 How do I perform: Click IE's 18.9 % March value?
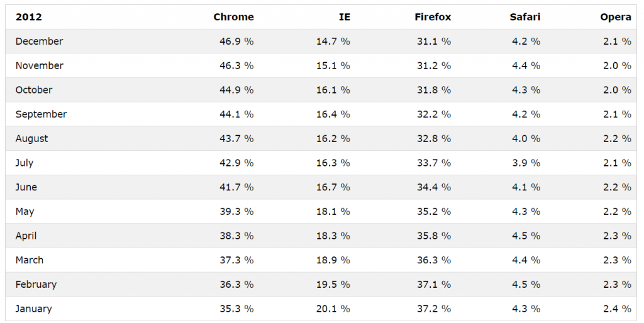coord(333,260)
